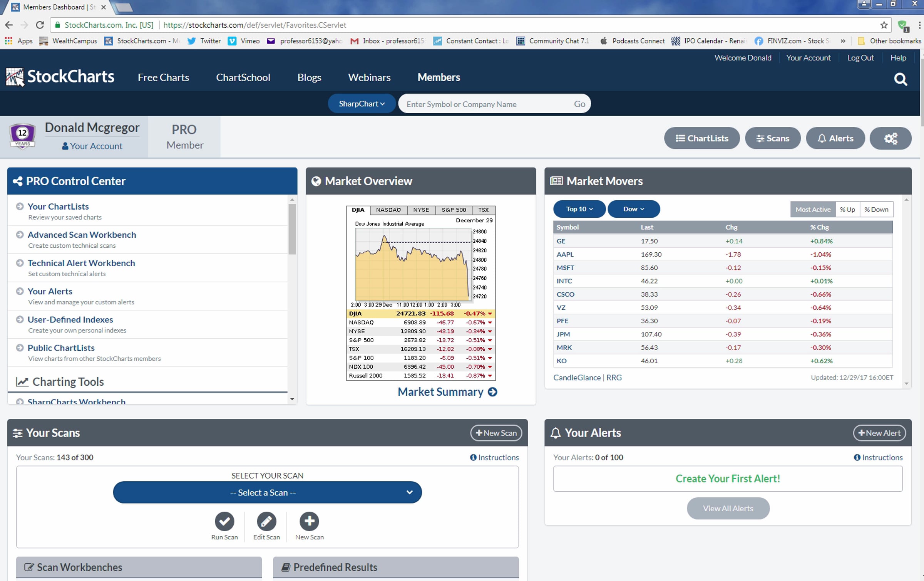Switch the market chart to the NASDAQ tab
Image resolution: width=924 pixels, height=581 pixels.
[x=388, y=210]
